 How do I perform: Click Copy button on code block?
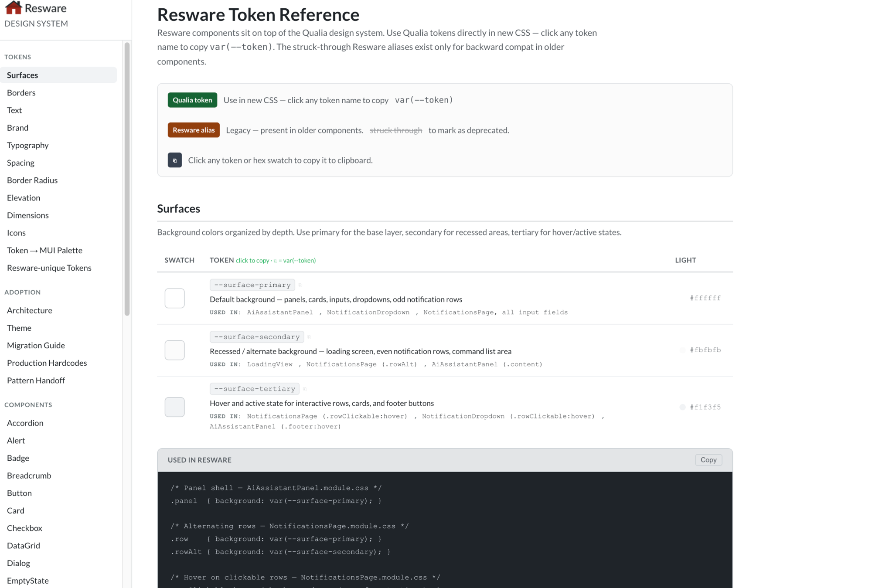pos(708,460)
